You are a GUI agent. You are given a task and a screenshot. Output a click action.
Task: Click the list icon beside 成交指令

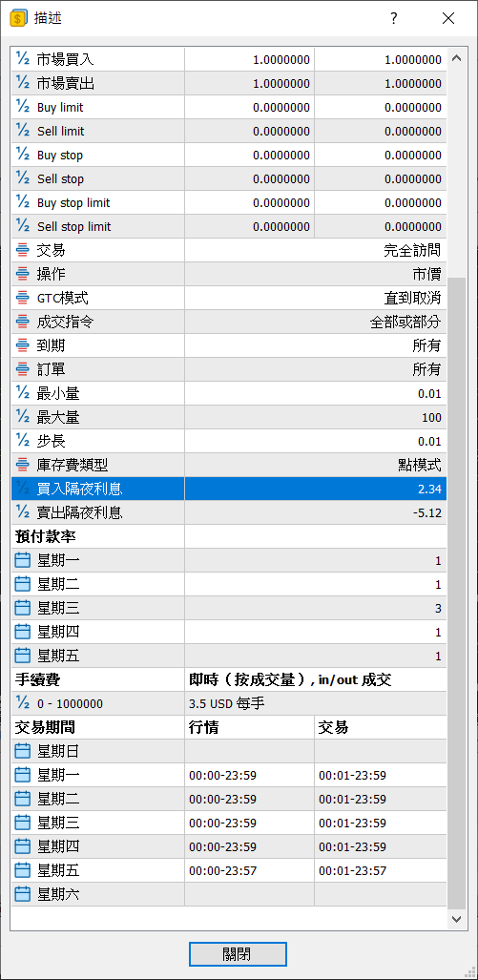(23, 322)
